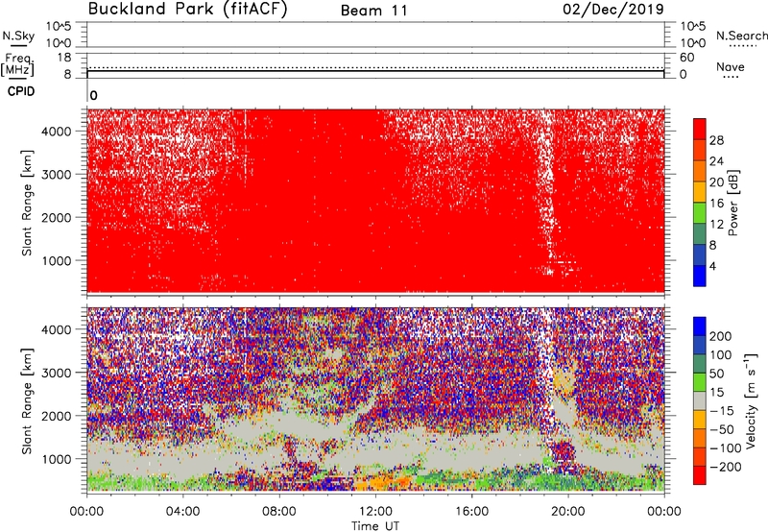Click the '04:00' time axis label
The image size is (768, 532).
(x=182, y=512)
